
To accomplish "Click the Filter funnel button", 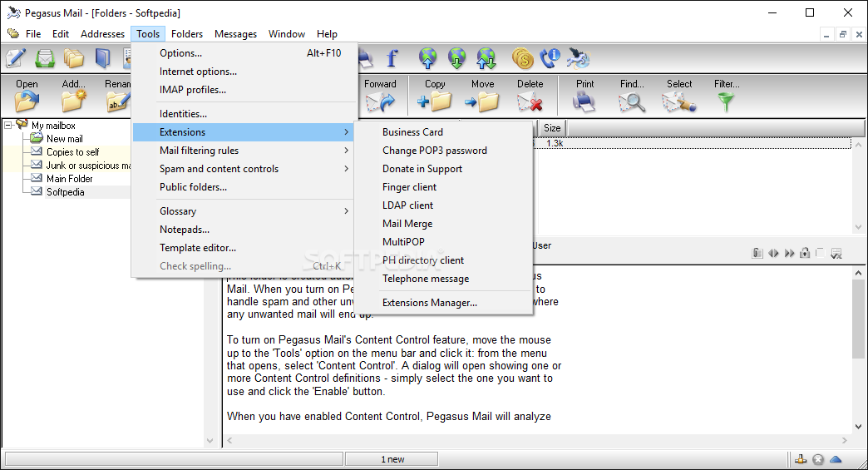I will 727,95.
